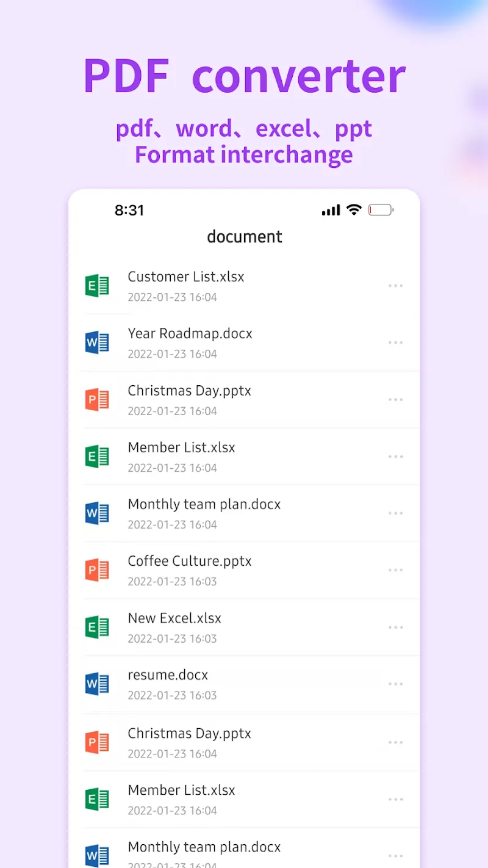Tap the Wi-Fi status icon
This screenshot has width=488, height=868.
click(x=354, y=210)
